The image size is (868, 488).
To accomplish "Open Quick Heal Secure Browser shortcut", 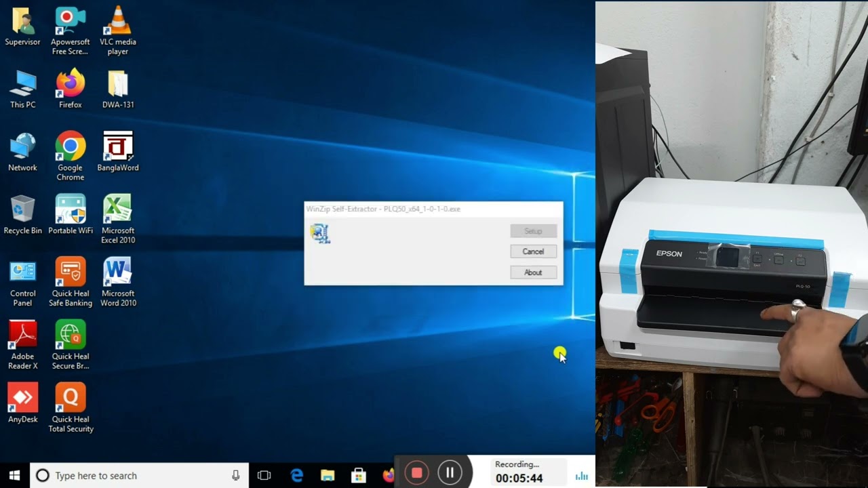I will click(x=71, y=346).
